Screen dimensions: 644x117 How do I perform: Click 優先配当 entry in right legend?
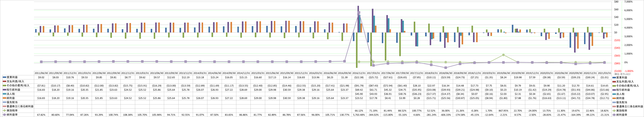point(622,102)
